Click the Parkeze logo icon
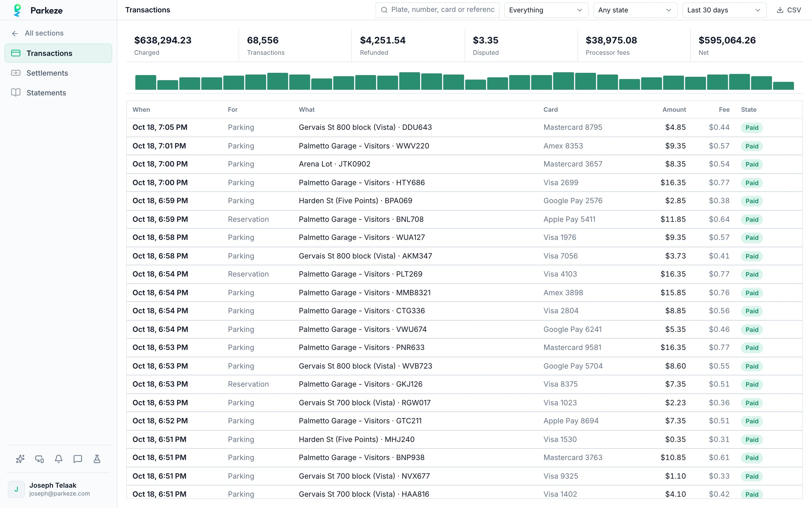The height and width of the screenshot is (508, 812). (17, 10)
